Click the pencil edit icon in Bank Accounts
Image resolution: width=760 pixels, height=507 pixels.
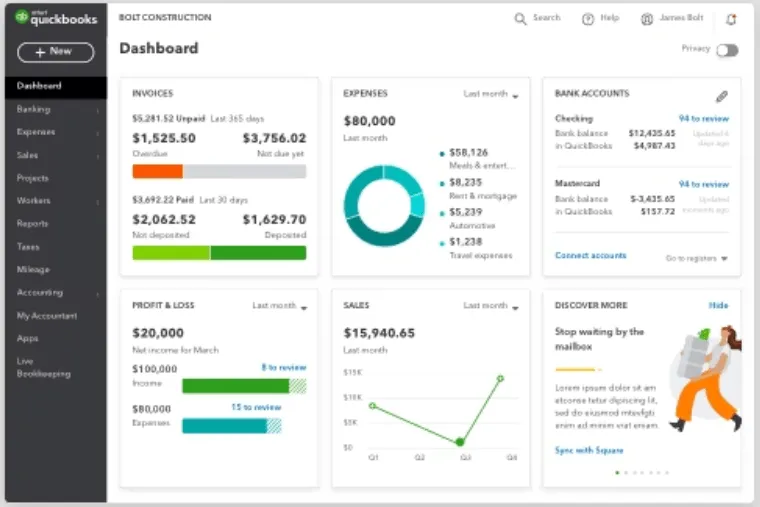pyautogui.click(x=722, y=96)
